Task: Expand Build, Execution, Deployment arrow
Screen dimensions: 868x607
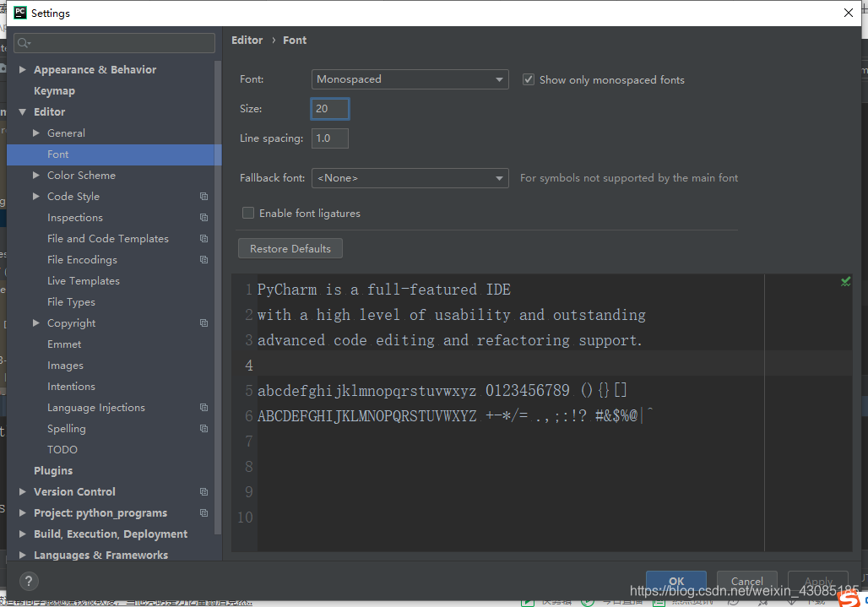Action: coord(23,534)
